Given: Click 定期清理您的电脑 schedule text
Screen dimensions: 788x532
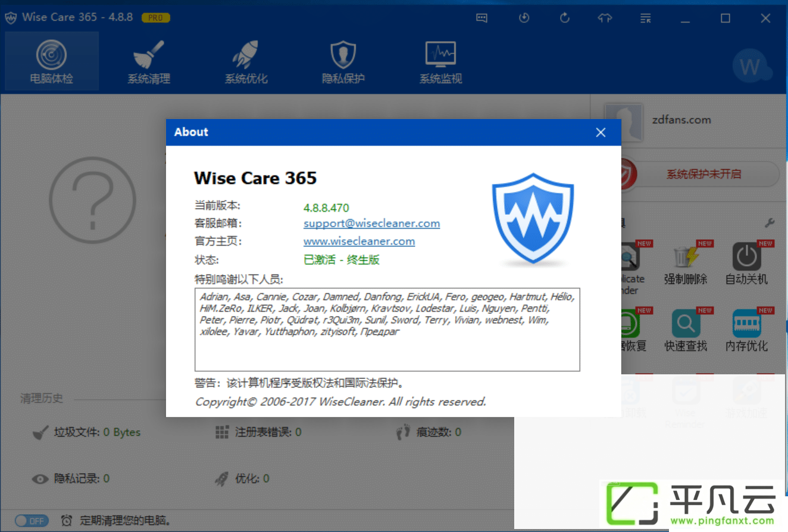Looking at the screenshot, I should coord(126,521).
